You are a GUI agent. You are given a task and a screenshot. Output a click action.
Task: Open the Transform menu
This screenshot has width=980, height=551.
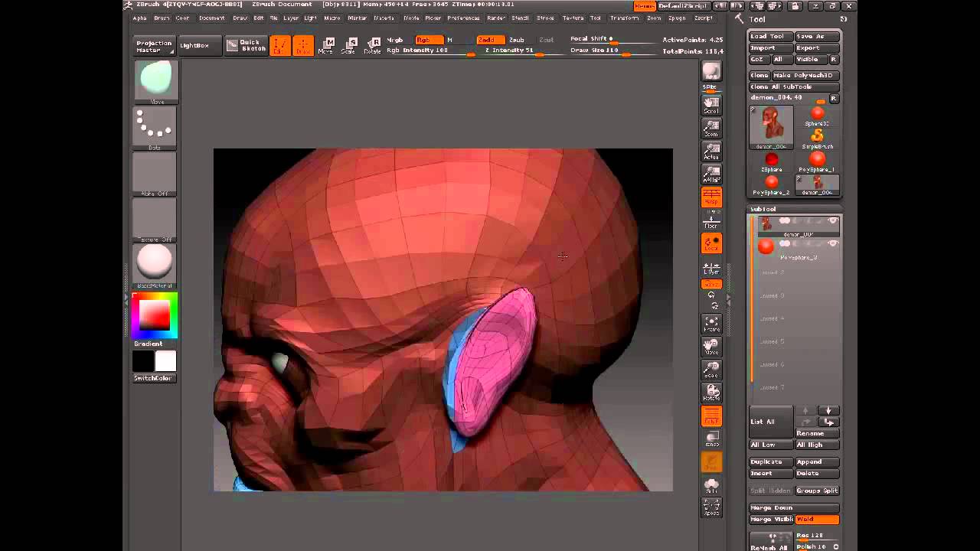625,18
